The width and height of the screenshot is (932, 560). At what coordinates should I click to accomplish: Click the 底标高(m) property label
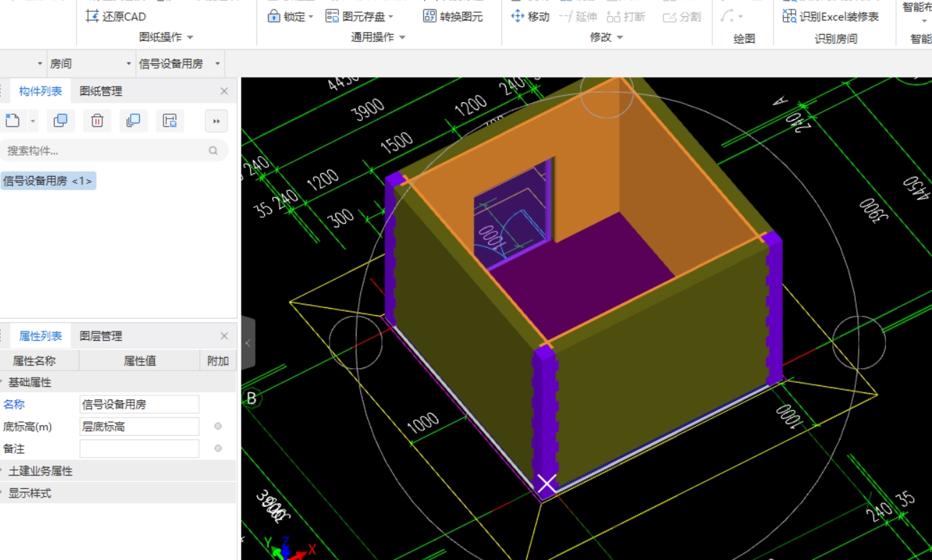point(28,427)
